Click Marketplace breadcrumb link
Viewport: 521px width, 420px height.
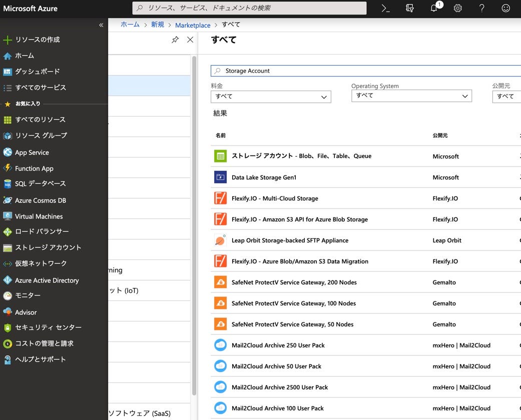193,25
